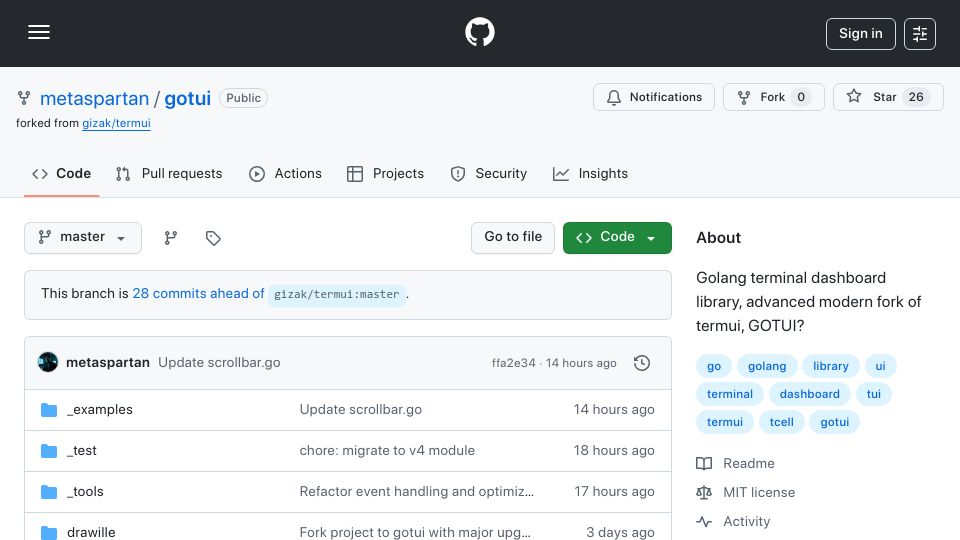Click the _examples row folder icon
Image resolution: width=960 pixels, height=540 pixels.
coord(49,410)
